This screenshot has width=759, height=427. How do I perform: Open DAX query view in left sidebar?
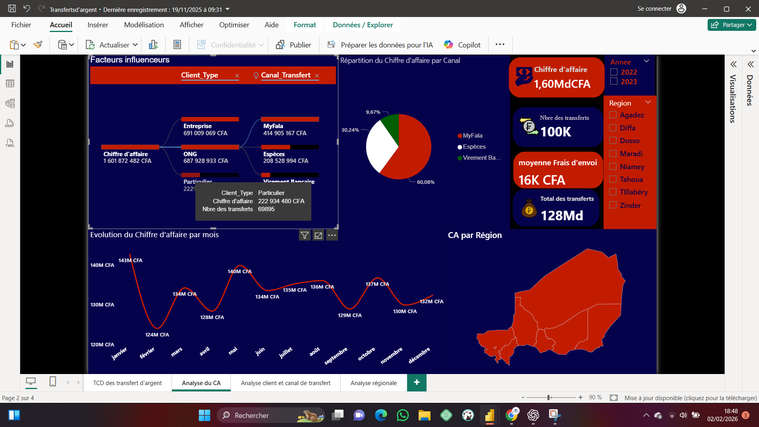(10, 123)
